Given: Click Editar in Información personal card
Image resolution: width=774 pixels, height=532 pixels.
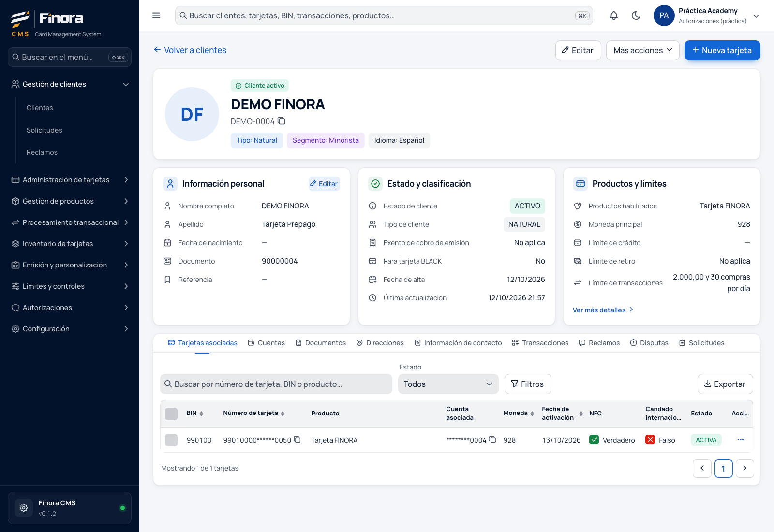Looking at the screenshot, I should 324,184.
